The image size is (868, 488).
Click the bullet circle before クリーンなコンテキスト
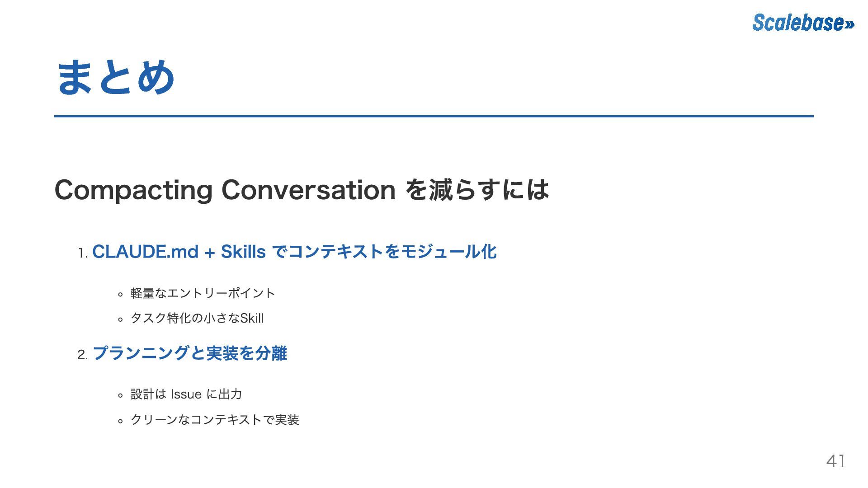pos(120,421)
